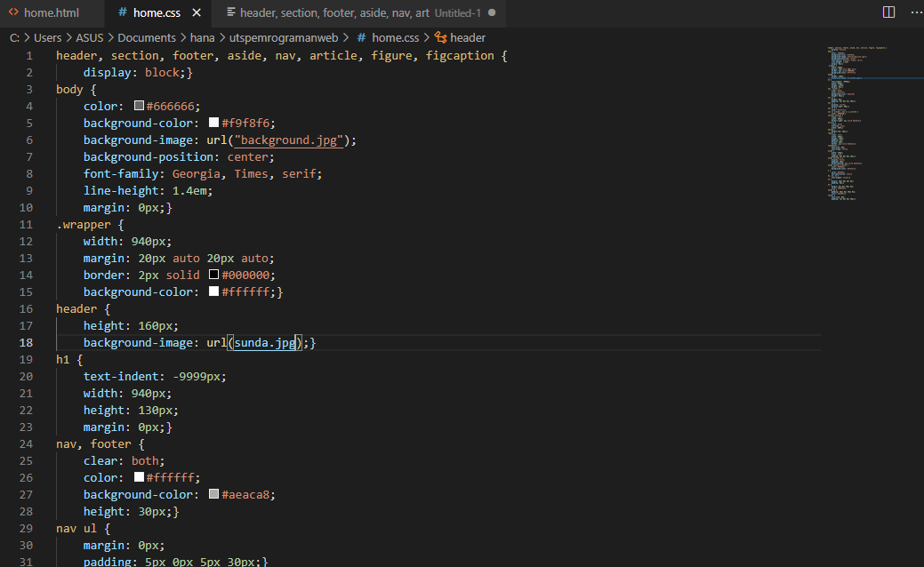Click the header symbol icon in the breadcrumb
This screenshot has width=924, height=567.
[441, 37]
